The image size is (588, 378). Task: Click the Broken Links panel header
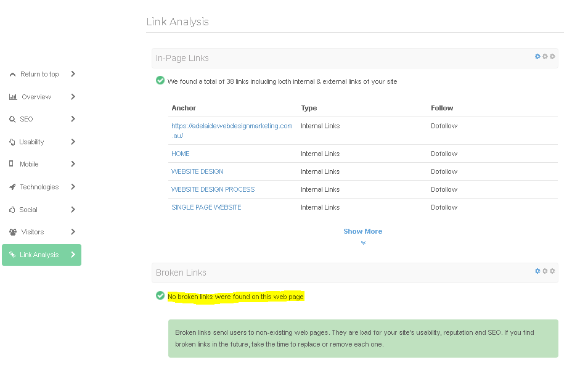tap(355, 273)
